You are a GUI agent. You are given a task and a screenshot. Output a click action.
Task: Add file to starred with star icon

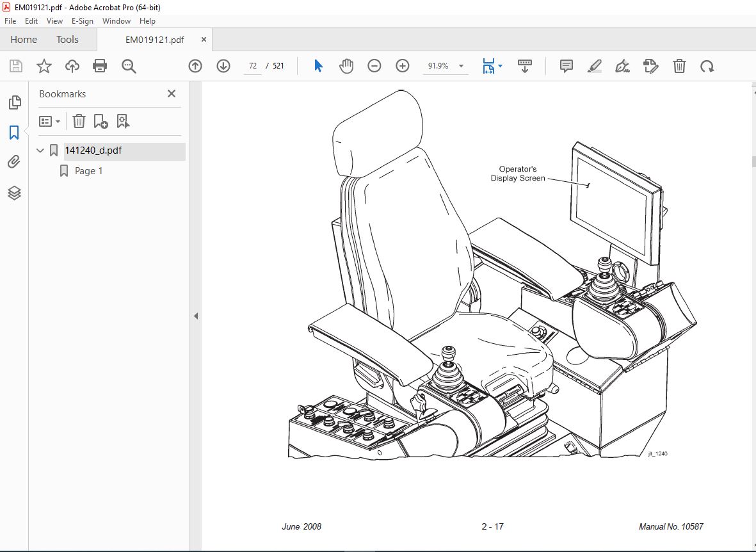click(x=44, y=65)
